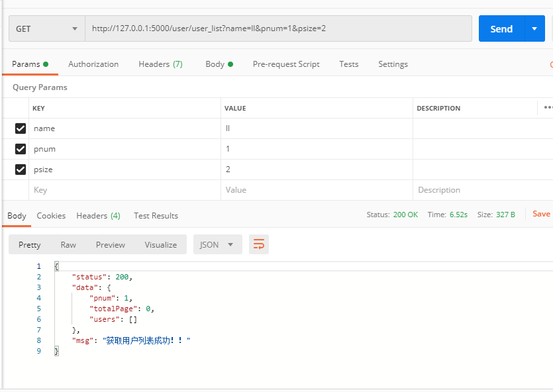Click the "users" key in JSON response
The height and width of the screenshot is (392, 553).
[x=105, y=319]
